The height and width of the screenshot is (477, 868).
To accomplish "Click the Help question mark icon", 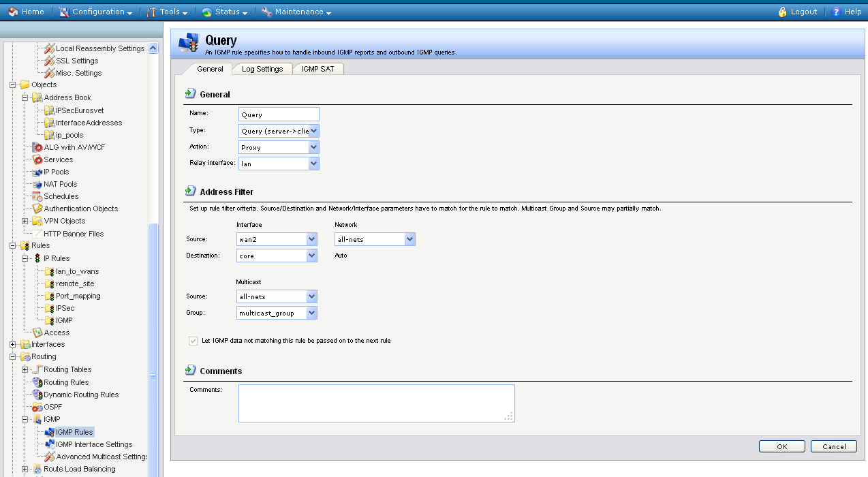I will point(836,12).
